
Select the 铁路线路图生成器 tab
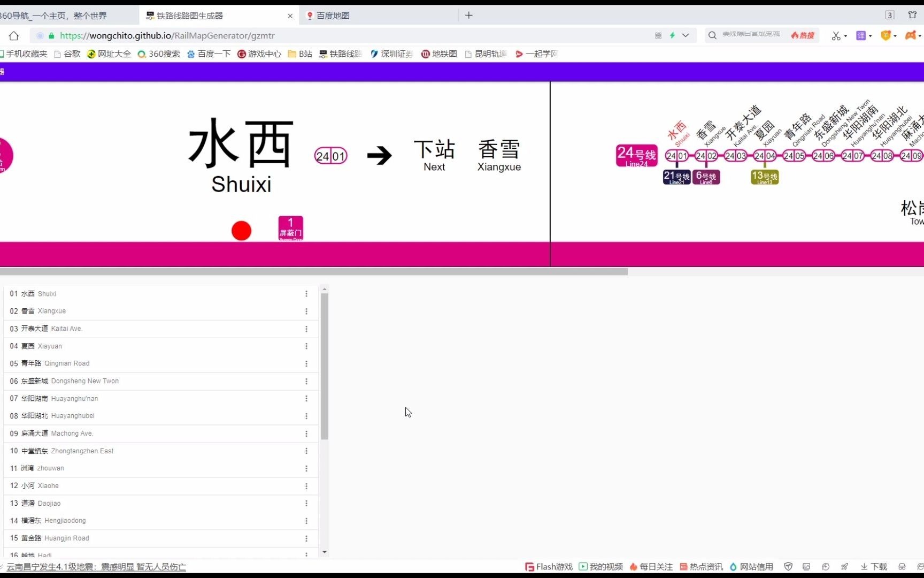pos(219,16)
